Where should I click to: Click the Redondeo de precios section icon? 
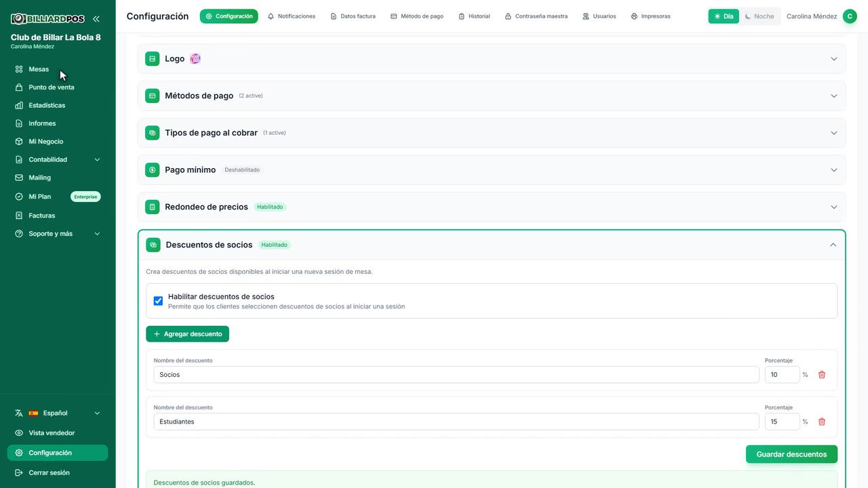(153, 207)
